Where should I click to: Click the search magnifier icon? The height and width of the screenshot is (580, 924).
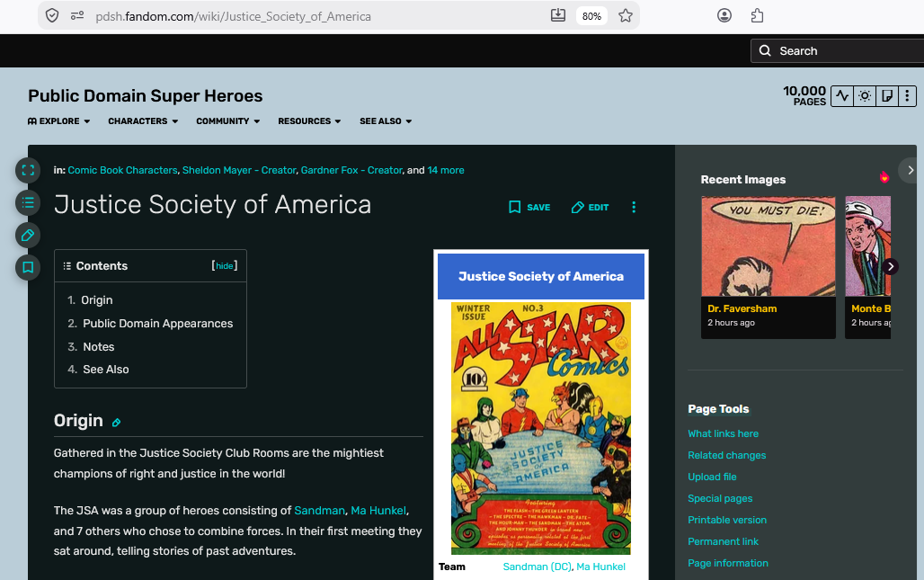(765, 50)
